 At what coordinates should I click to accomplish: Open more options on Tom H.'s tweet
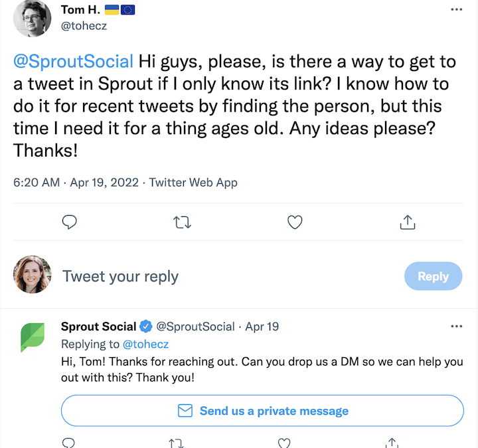pos(456,9)
